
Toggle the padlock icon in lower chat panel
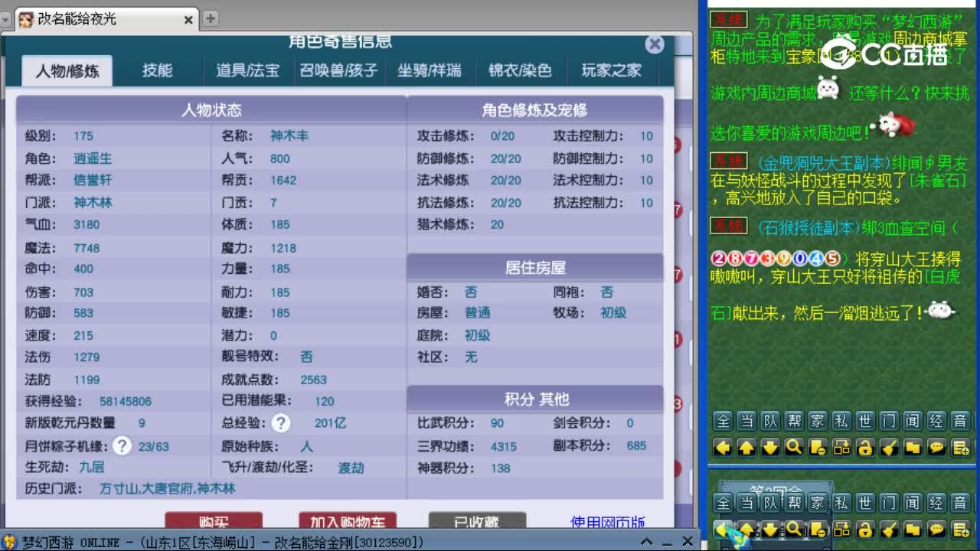click(x=864, y=529)
